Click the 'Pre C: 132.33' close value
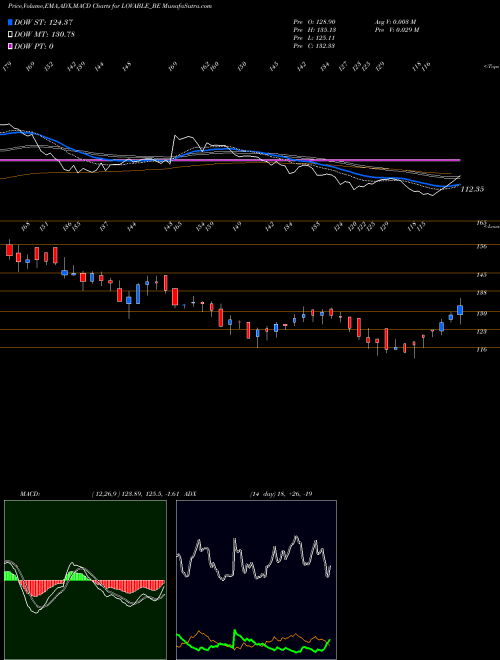 pos(314,46)
